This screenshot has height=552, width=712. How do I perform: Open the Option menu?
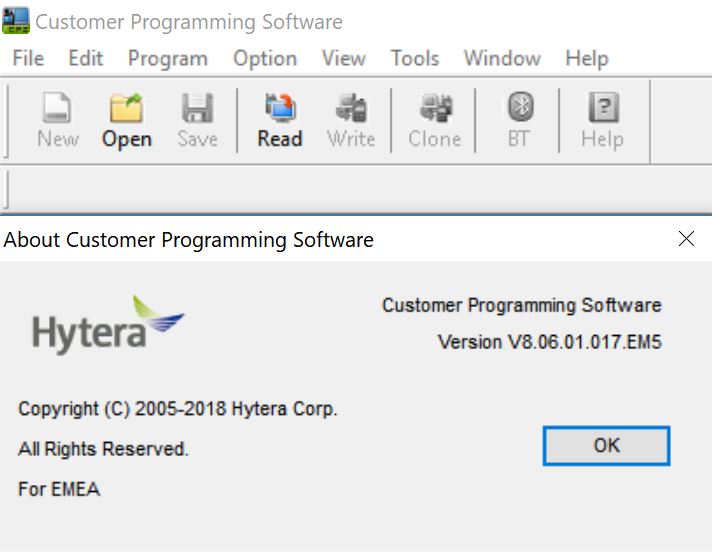pyautogui.click(x=265, y=59)
